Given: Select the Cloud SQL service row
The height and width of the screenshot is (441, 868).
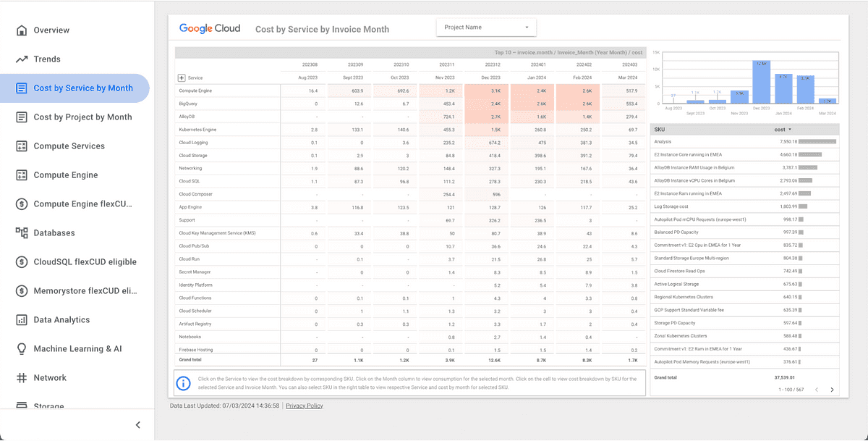Looking at the screenshot, I should pos(410,181).
